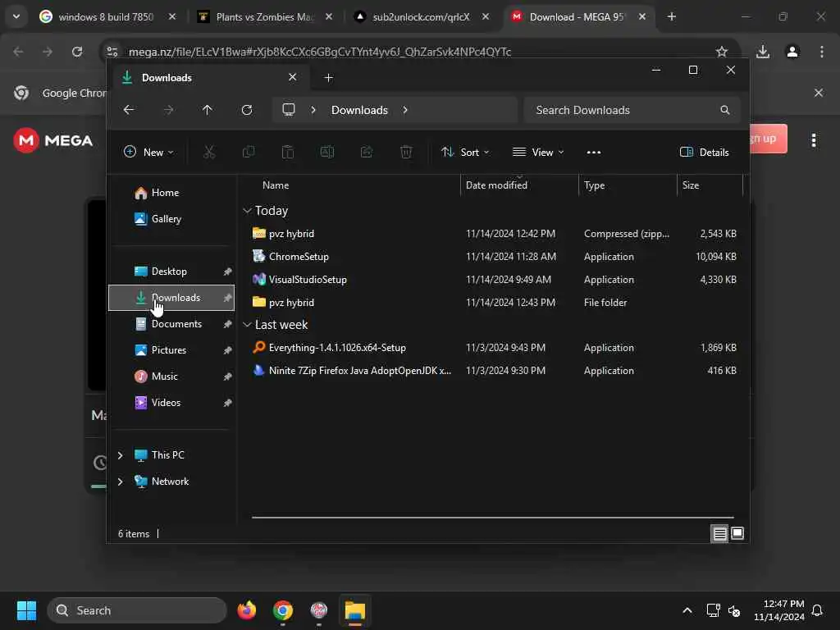The width and height of the screenshot is (840, 630).
Task: Open a new Chrome tab
Action: click(671, 16)
